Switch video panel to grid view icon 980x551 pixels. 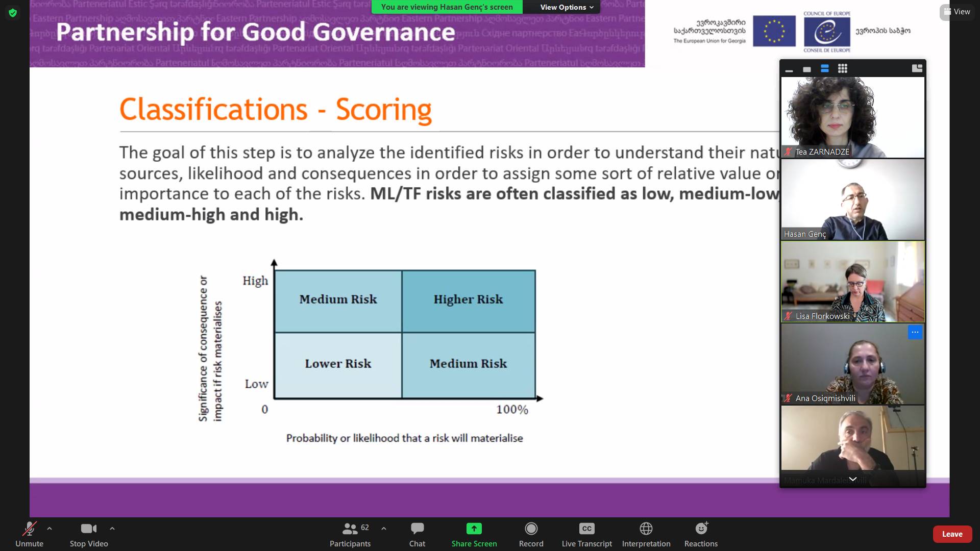click(x=843, y=68)
